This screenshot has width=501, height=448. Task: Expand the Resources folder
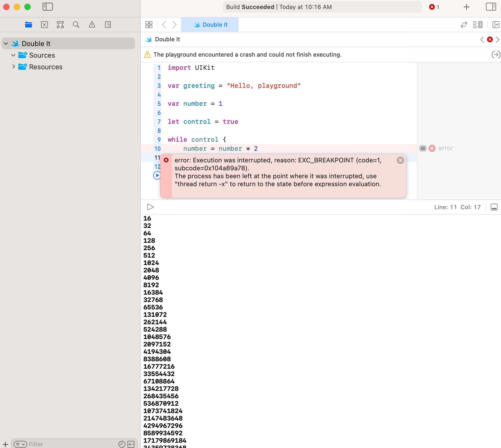[x=13, y=67]
